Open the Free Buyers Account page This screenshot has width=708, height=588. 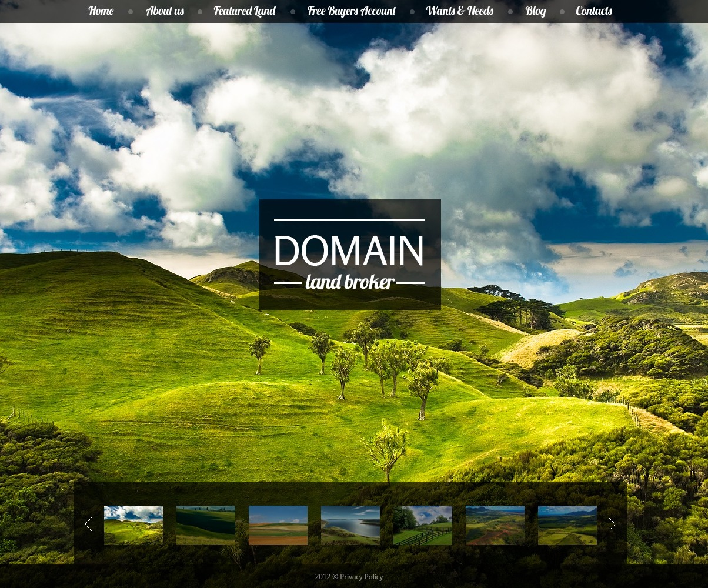[351, 11]
